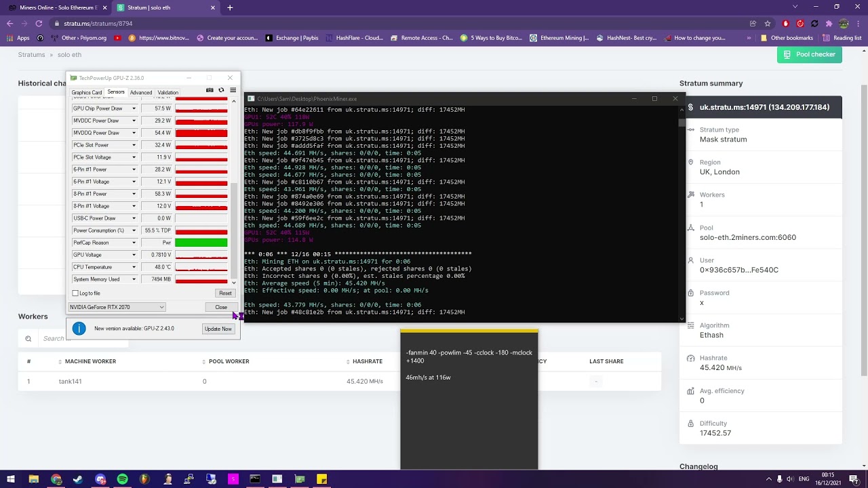Open the 8-Pin #1 Voltage sensor dropdown

pos(134,206)
